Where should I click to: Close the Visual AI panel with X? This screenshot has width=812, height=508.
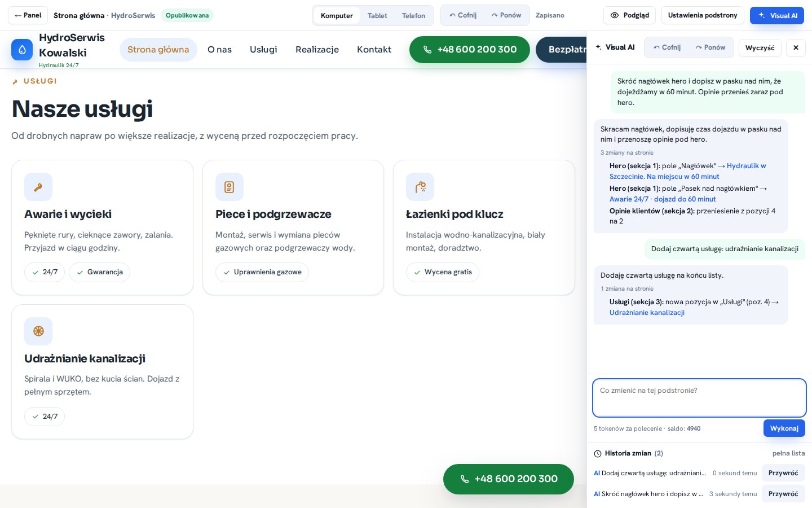[x=796, y=47]
